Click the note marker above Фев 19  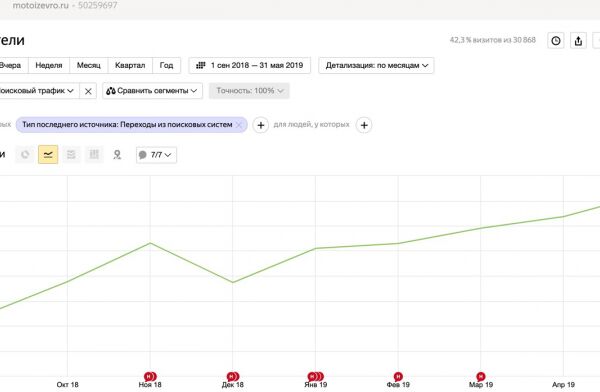pyautogui.click(x=398, y=377)
